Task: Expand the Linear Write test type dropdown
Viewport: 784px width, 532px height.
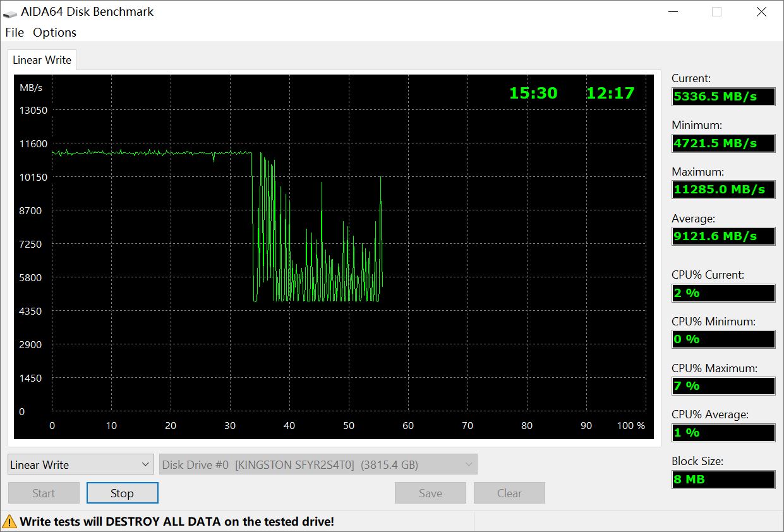Action: (81, 464)
